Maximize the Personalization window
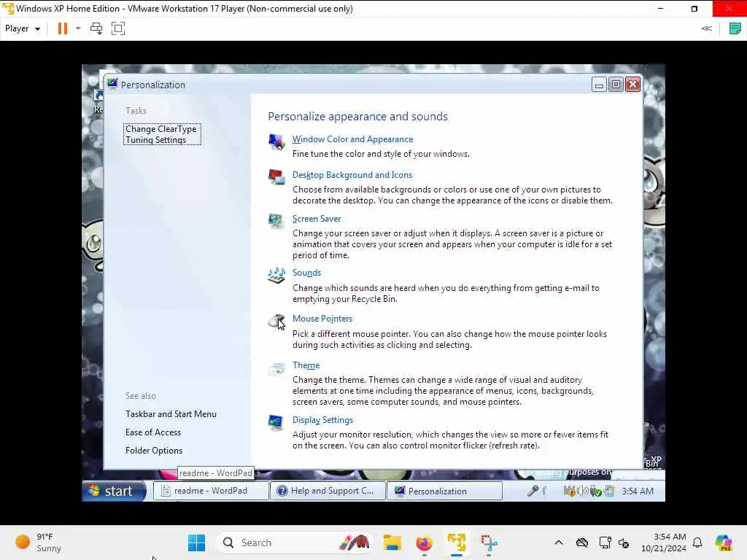Viewport: 747px width, 560px height. (616, 85)
